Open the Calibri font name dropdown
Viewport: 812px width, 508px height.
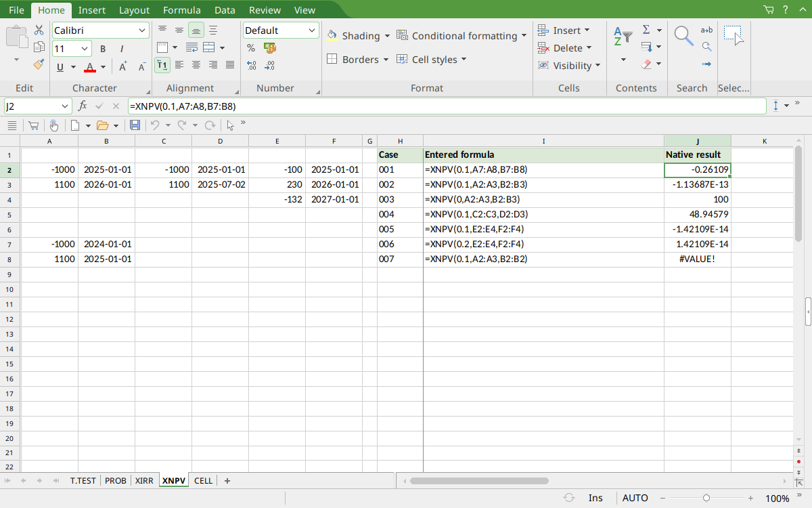coord(142,30)
